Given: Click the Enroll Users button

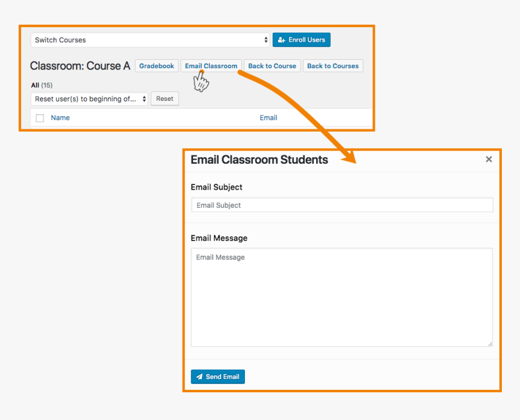Looking at the screenshot, I should [x=301, y=40].
